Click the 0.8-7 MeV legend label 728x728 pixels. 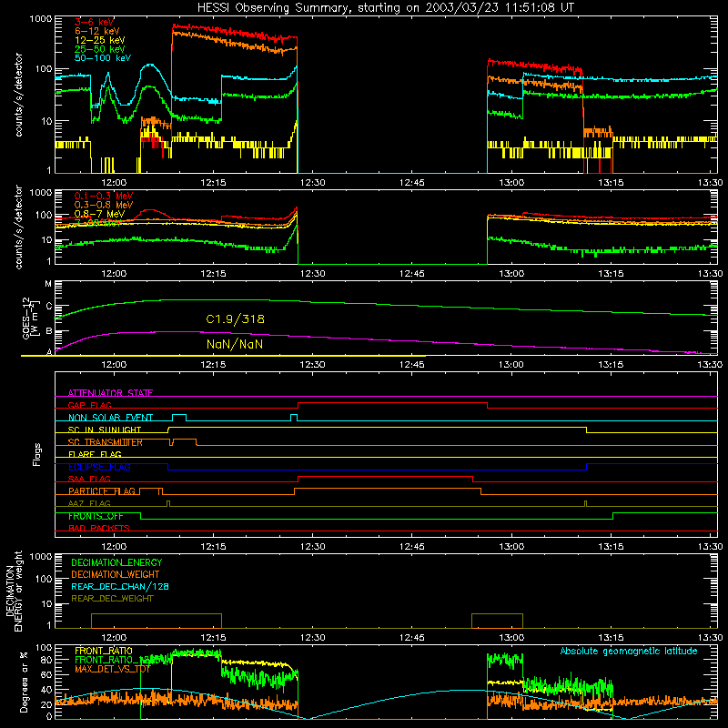[x=100, y=214]
